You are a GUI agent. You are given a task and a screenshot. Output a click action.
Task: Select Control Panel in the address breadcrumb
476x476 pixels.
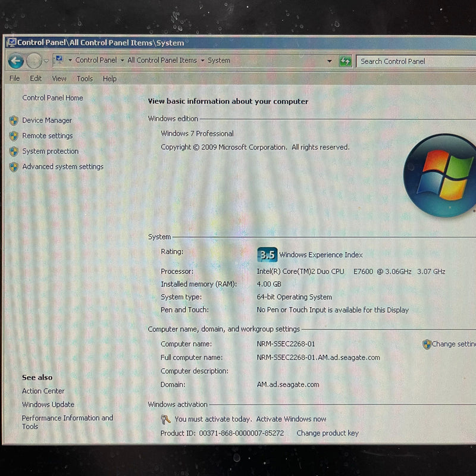click(x=96, y=60)
